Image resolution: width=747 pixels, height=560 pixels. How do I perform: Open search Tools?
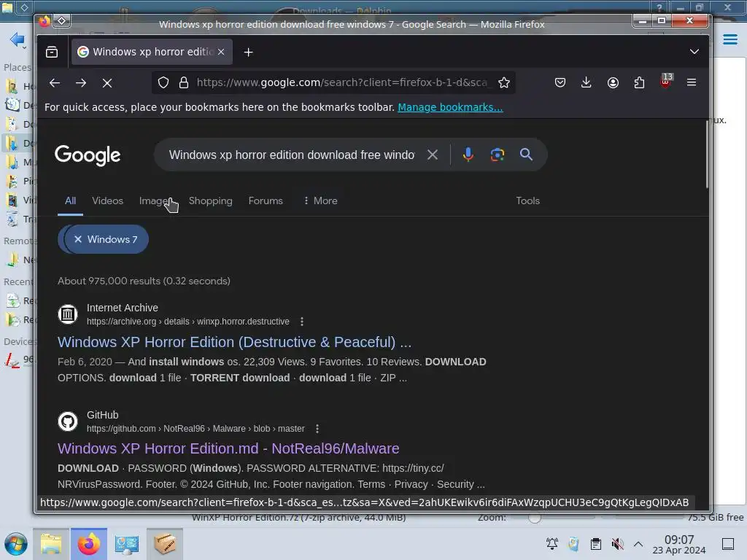[527, 201]
